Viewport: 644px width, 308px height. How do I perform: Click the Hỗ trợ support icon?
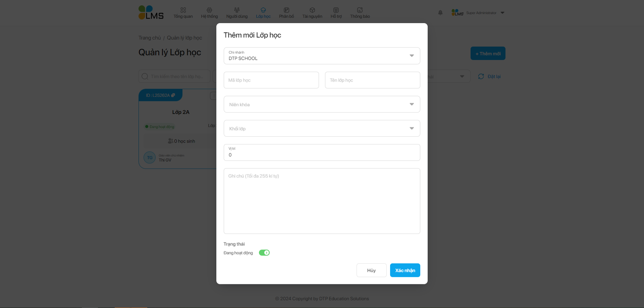(336, 10)
